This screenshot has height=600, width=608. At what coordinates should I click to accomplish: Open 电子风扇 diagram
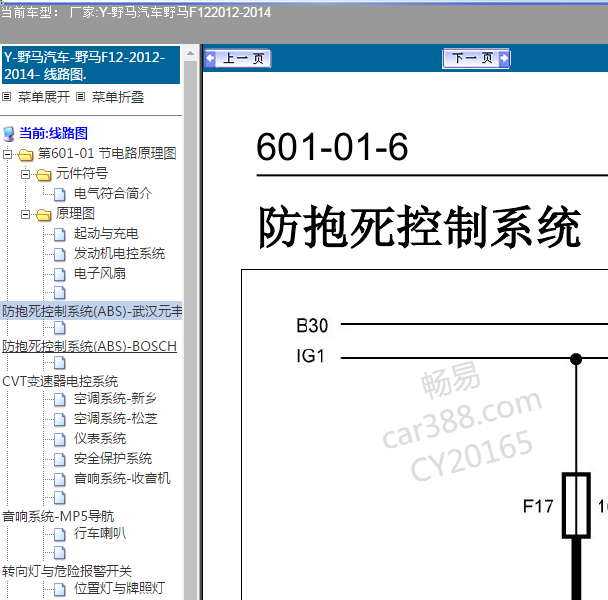point(100,273)
